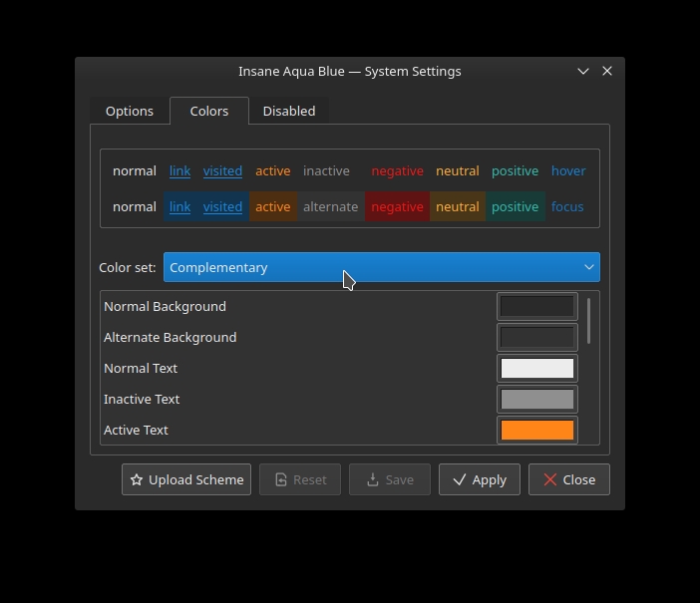Click the 'inactive' preview text

(x=326, y=171)
